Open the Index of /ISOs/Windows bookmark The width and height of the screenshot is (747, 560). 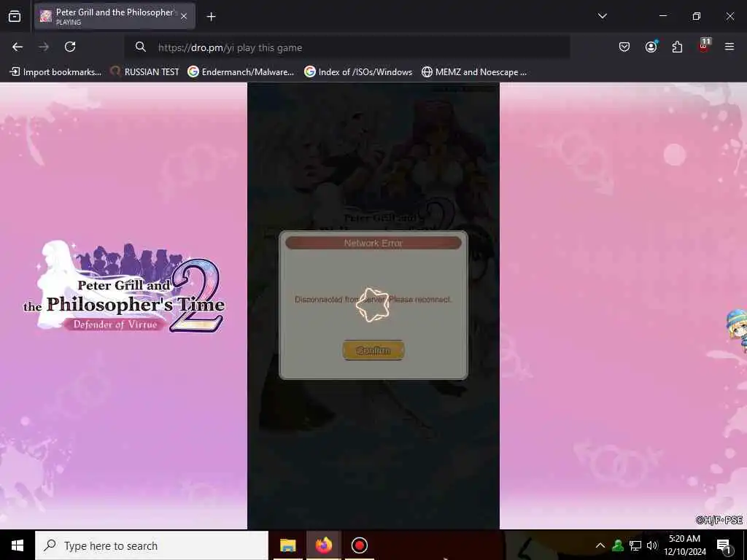[x=358, y=72]
